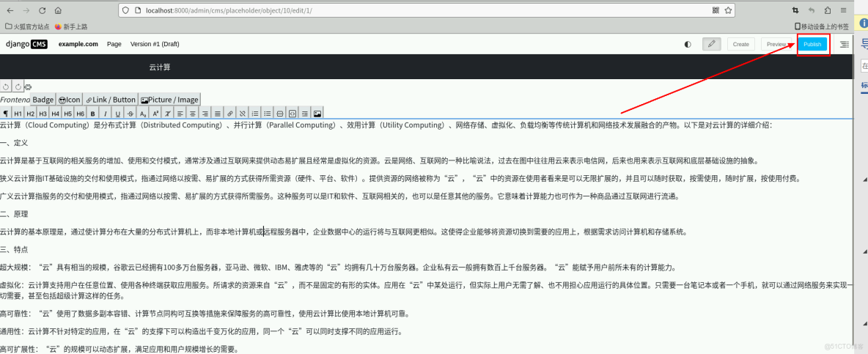Toggle dark/light color scheme
Image resolution: width=868 pixels, height=354 pixels.
(x=688, y=44)
